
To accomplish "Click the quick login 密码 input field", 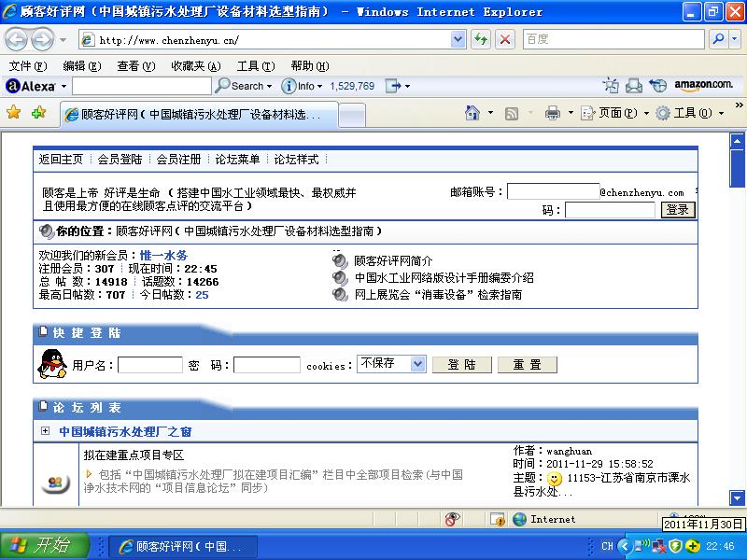I will (267, 365).
